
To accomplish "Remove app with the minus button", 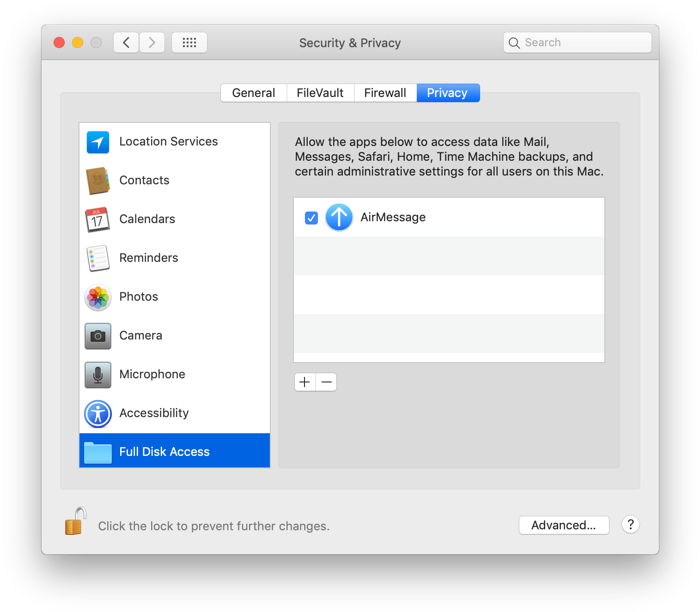I will click(x=326, y=382).
